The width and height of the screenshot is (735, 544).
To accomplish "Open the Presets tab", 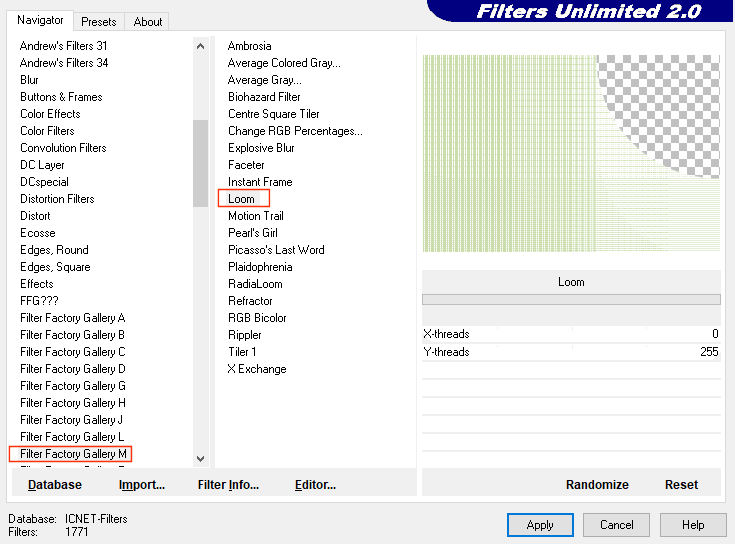I will click(x=98, y=22).
